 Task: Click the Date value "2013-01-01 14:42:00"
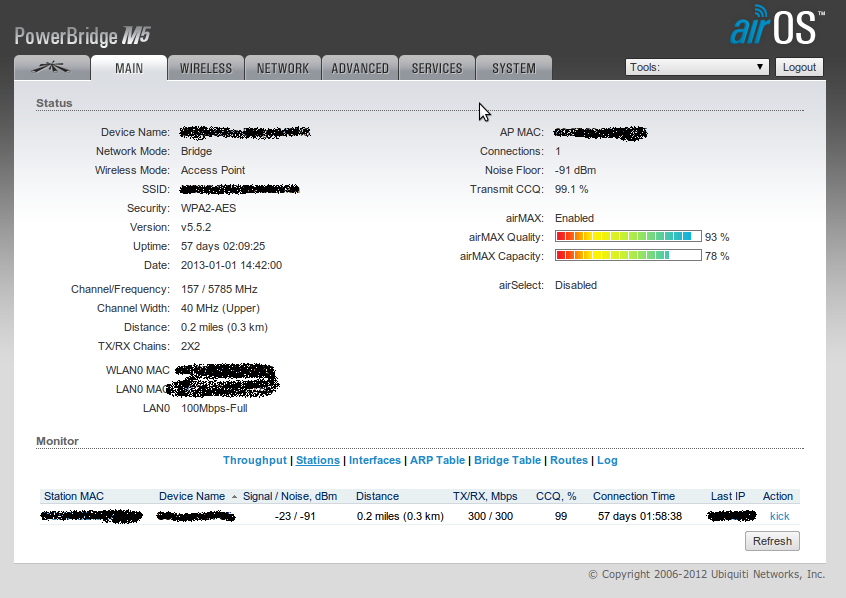click(231, 266)
